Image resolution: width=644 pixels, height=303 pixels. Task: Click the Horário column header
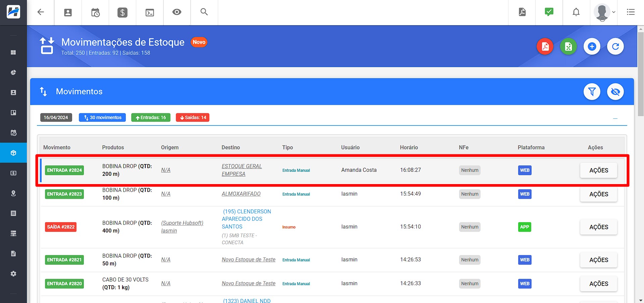pyautogui.click(x=409, y=148)
